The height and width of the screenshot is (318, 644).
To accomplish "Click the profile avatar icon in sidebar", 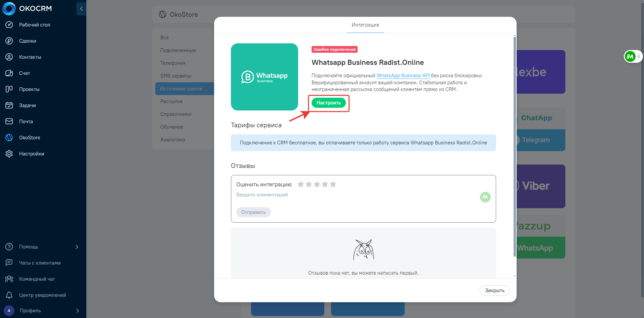I will coord(9,311).
